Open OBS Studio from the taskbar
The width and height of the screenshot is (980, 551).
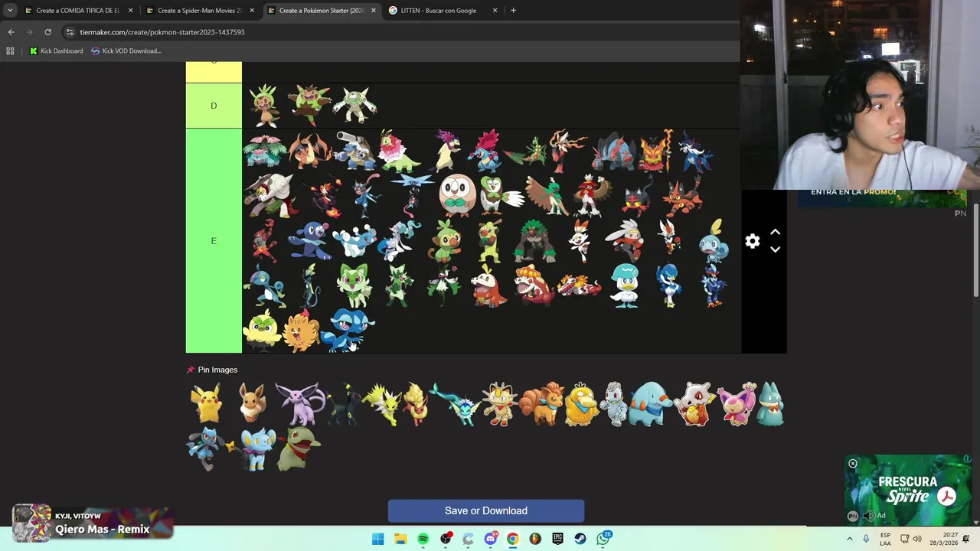[446, 539]
